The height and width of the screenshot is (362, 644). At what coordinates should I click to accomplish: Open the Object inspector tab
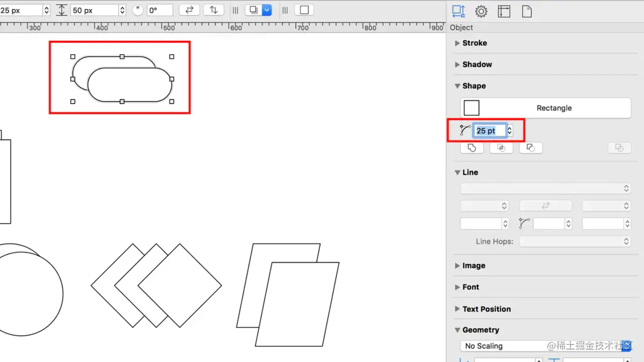(x=458, y=11)
